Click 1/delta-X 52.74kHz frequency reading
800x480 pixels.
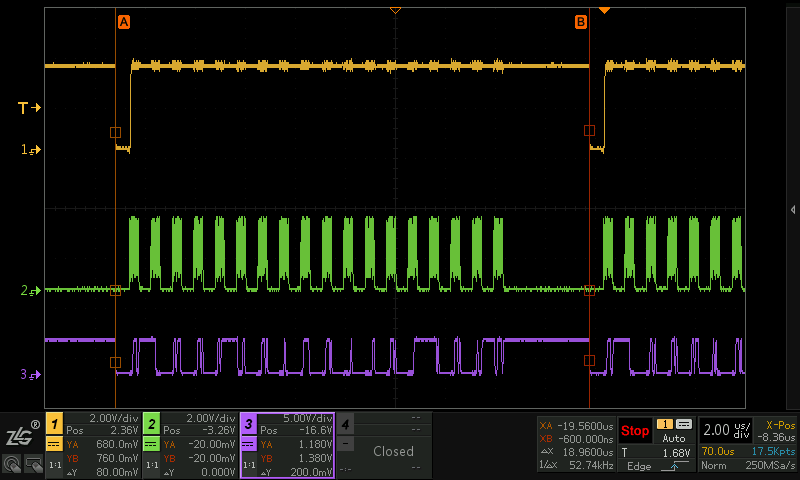pyautogui.click(x=577, y=465)
